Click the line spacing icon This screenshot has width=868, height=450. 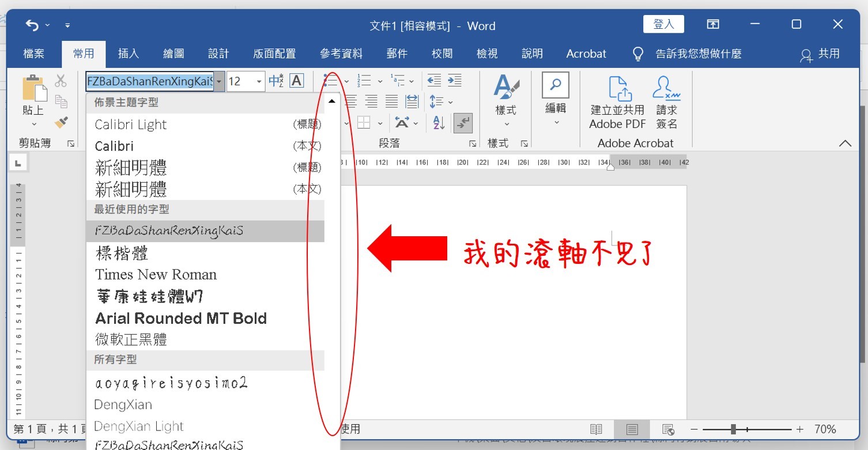coord(436,102)
